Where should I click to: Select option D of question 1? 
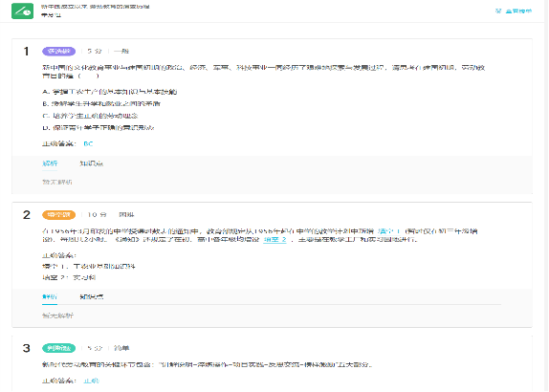coord(99,128)
